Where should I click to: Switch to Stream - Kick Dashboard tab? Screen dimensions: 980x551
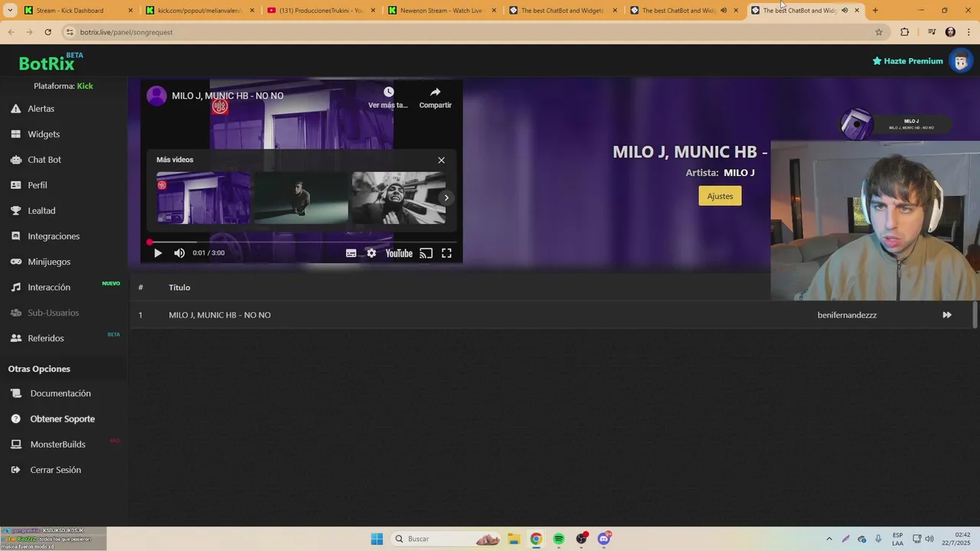[79, 11]
